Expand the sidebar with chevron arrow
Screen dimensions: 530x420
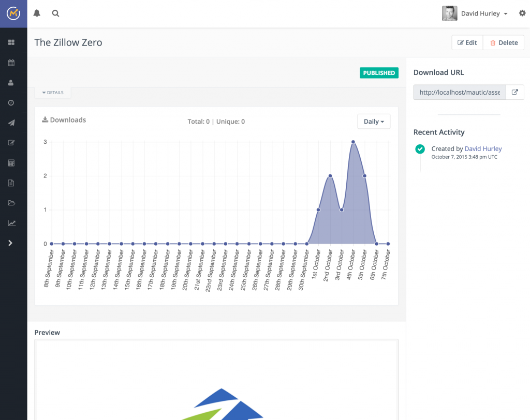[10, 243]
